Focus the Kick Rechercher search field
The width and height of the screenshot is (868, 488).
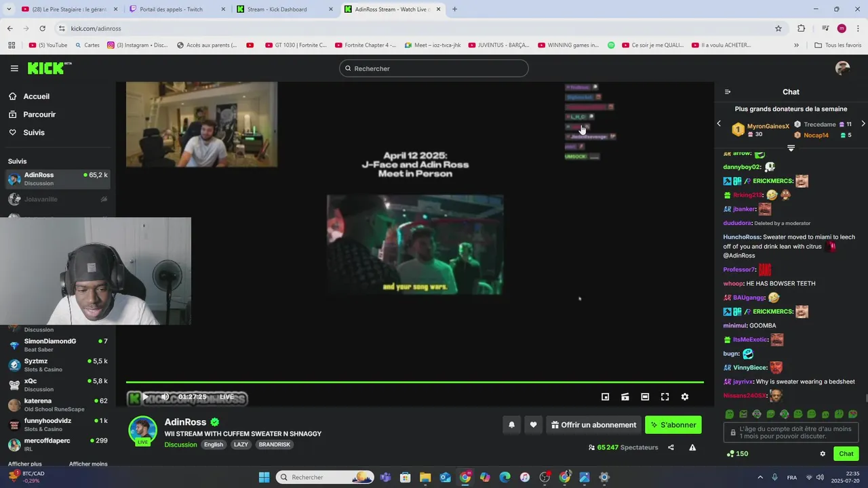[x=434, y=68]
